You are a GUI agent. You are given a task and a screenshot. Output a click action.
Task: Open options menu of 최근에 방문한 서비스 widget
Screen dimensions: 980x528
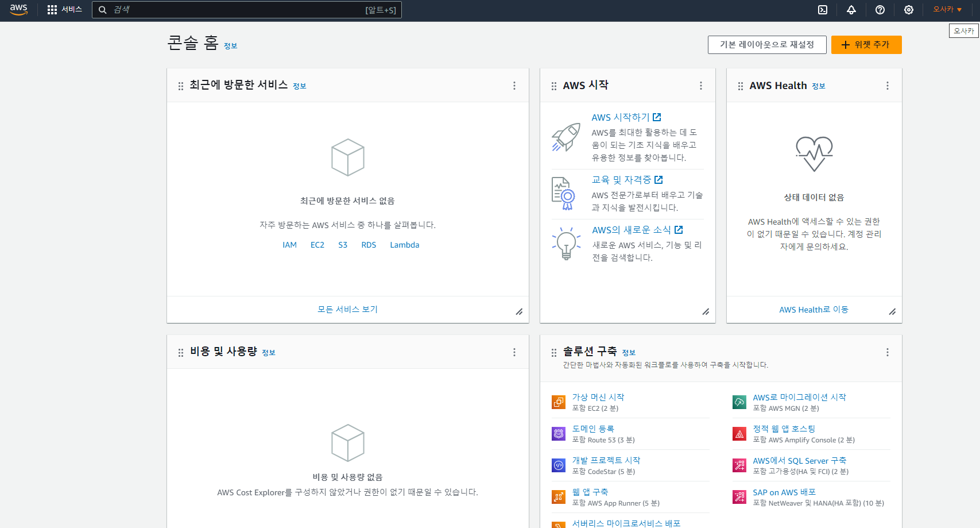[x=514, y=86]
